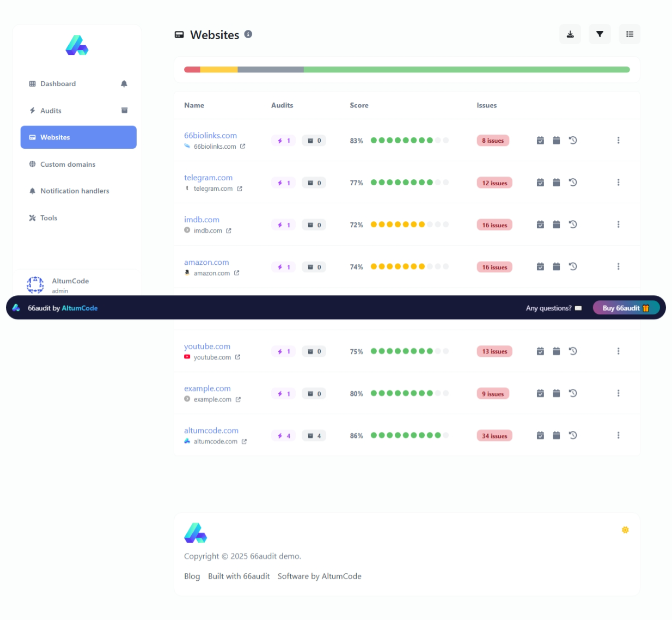
Task: Open the list view options dropdown
Action: (630, 34)
